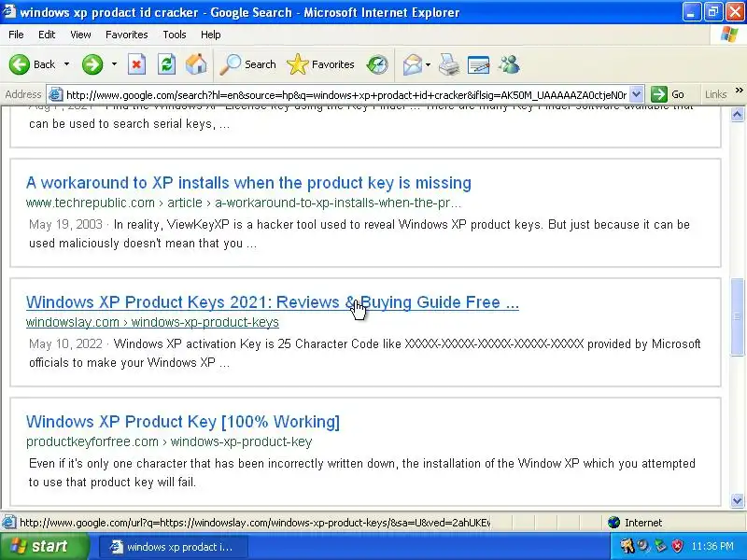Print the page using the printer icon
The height and width of the screenshot is (560, 747).
(x=449, y=64)
